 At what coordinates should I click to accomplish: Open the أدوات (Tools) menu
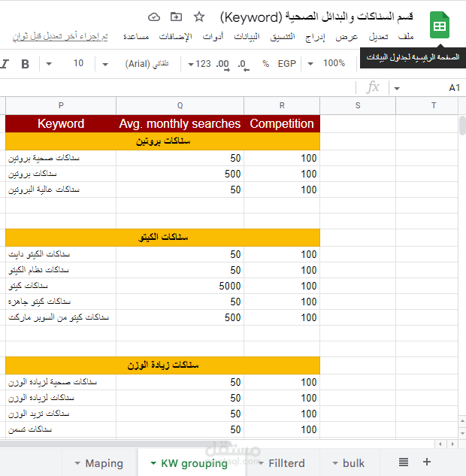coord(213,36)
